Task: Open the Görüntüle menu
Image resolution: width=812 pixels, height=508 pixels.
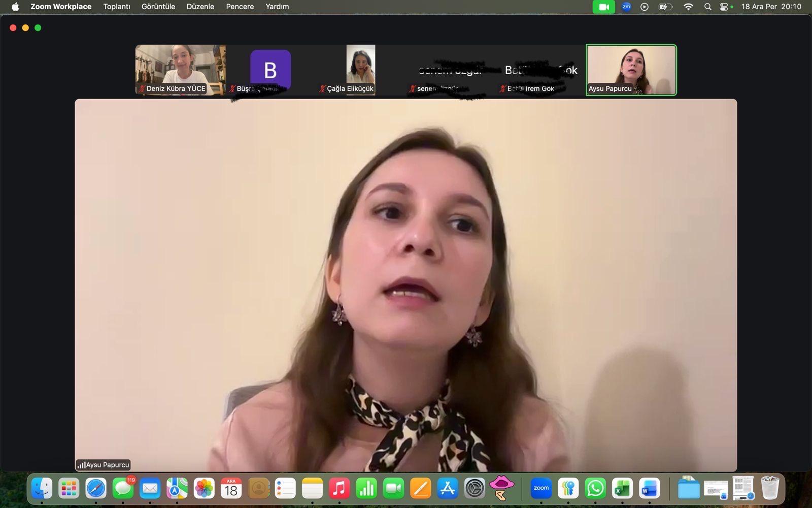Action: click(x=158, y=7)
